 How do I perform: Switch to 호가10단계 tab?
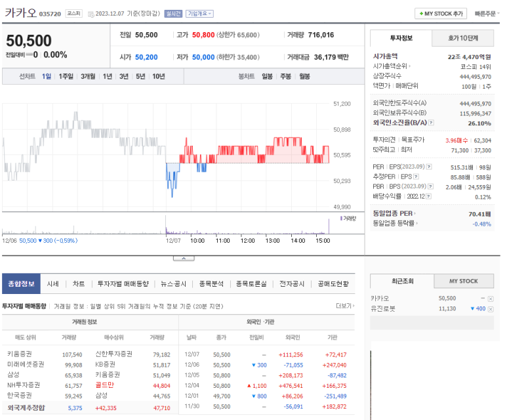[x=462, y=38]
